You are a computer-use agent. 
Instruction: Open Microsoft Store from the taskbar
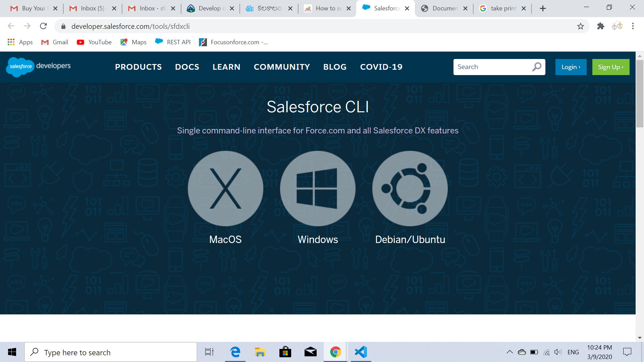[285, 352]
